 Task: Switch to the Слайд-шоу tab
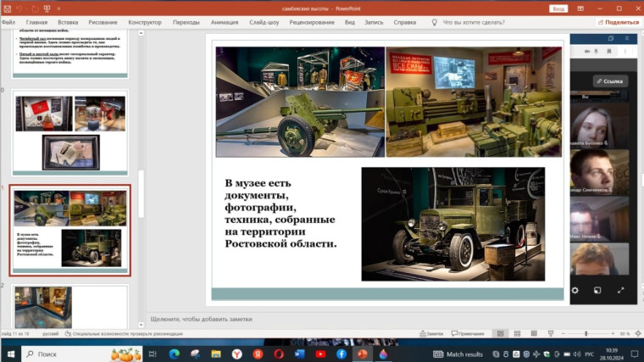(264, 22)
